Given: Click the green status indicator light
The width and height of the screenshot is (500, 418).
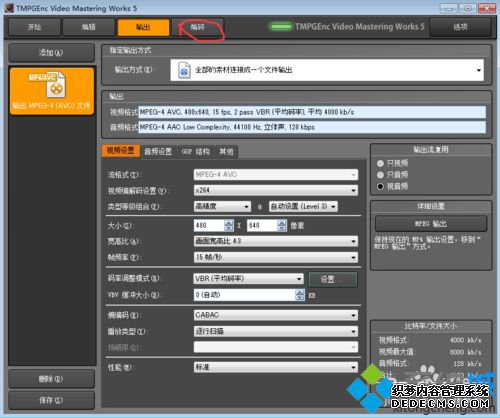Looking at the screenshot, I should tap(281, 27).
